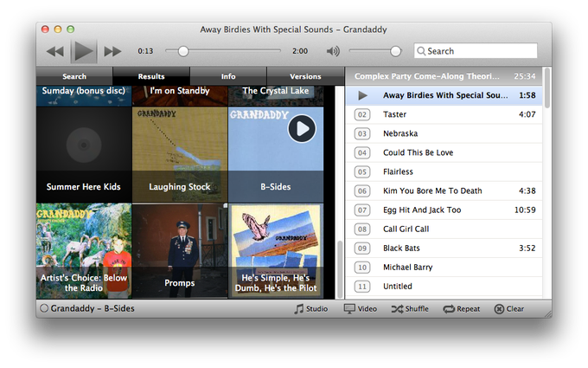Screen dimensions: 588x368
Task: Open the Sumday (bonus disc) album
Action: click(x=84, y=96)
